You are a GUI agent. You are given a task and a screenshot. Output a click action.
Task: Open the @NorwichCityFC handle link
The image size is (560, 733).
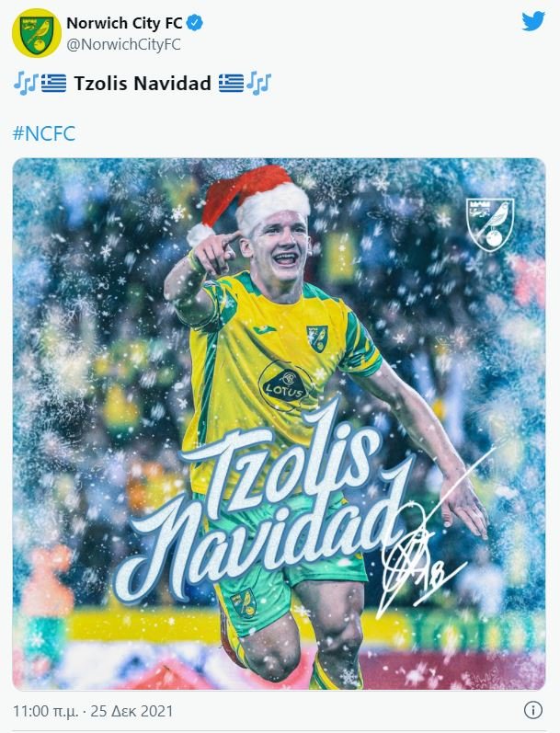point(123,44)
